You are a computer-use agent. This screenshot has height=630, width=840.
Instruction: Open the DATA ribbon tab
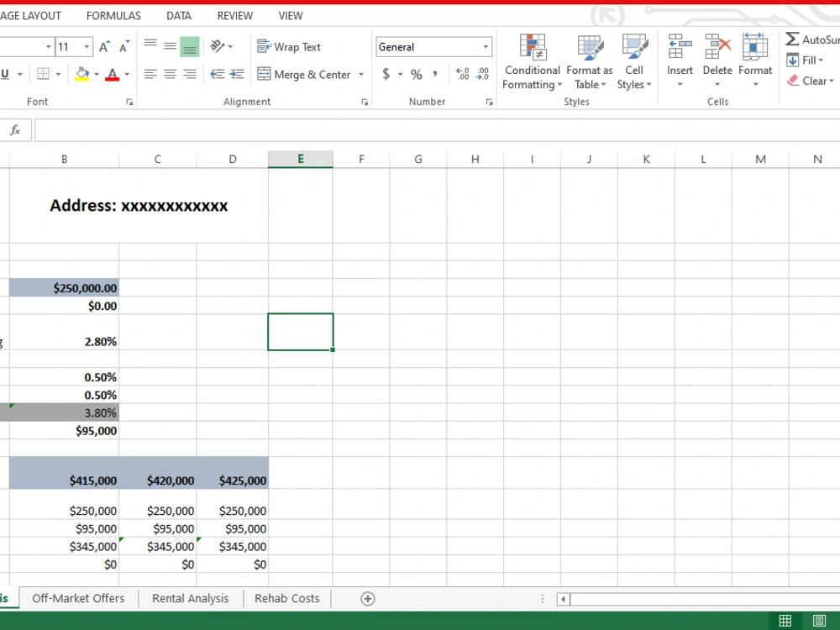click(179, 16)
